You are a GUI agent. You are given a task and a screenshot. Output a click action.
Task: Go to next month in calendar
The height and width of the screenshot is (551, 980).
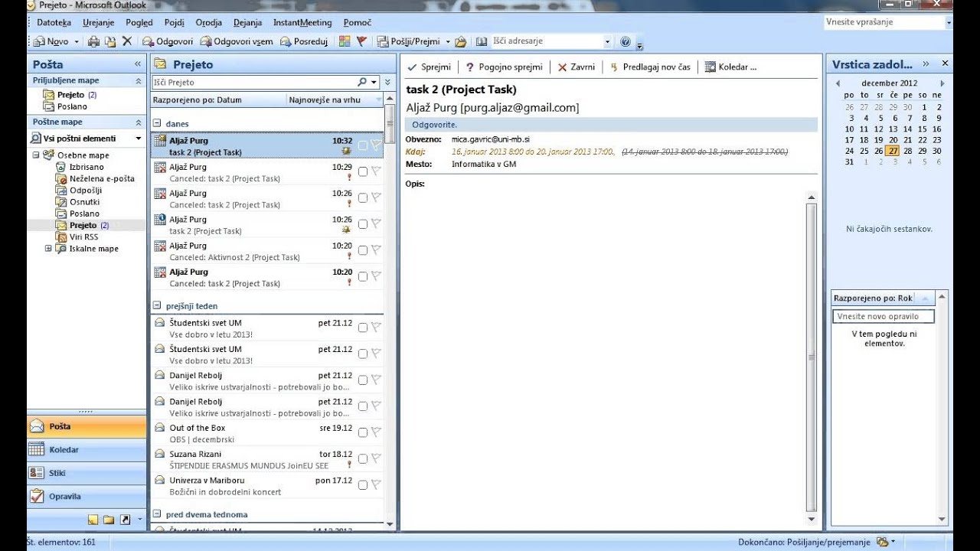click(x=942, y=83)
